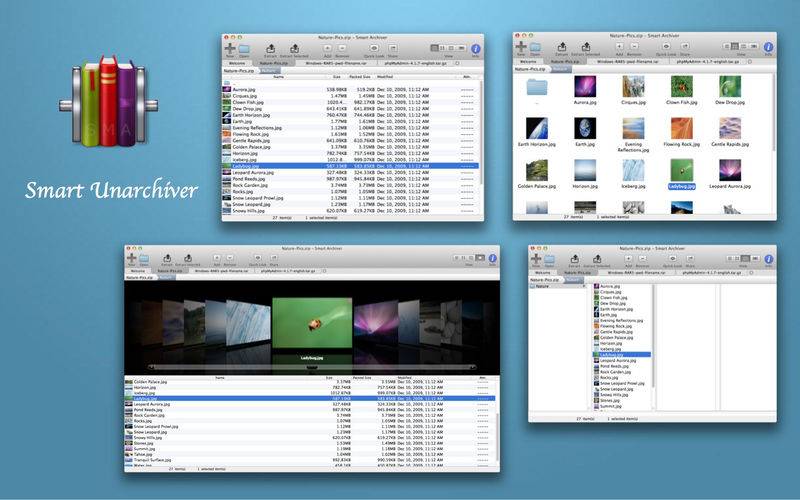The width and height of the screenshot is (800, 500).
Task: Click Nature-Pics.zip breadcrumb in column-view window
Action: pos(546,280)
